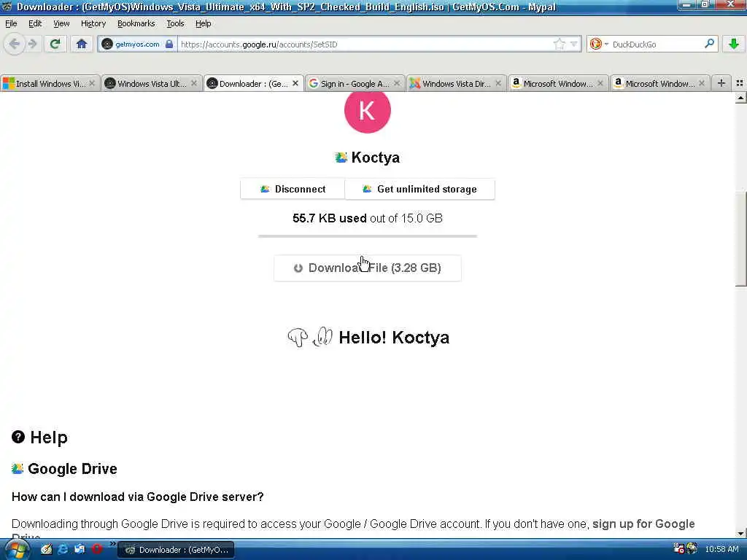Launch Internet Explorer from quick launch
The width and height of the screenshot is (747, 560).
tap(63, 550)
